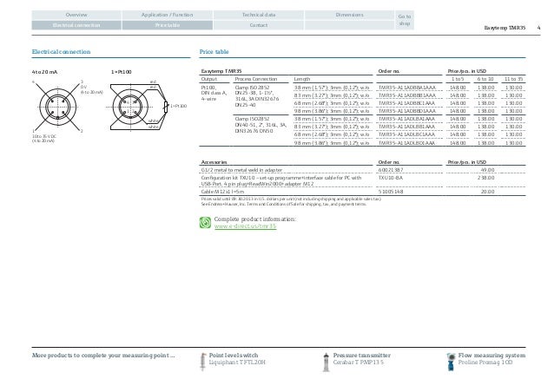Click 'More products to complete your measuring point' text
The height and width of the screenshot is (392, 554).
(x=103, y=356)
